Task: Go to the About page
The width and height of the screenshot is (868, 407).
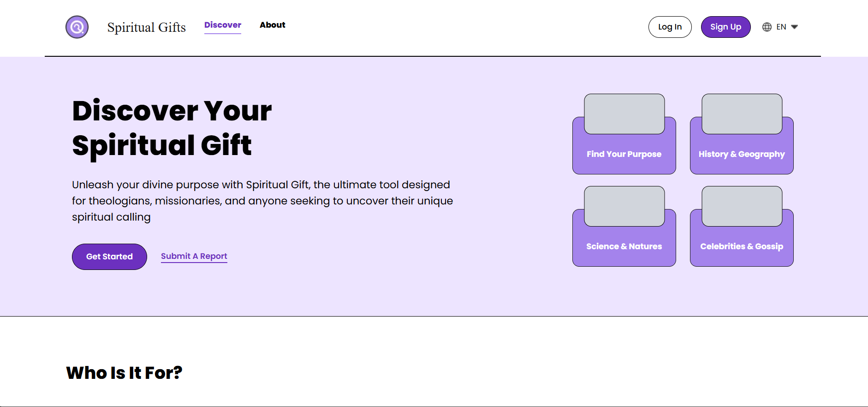Action: coord(272,25)
